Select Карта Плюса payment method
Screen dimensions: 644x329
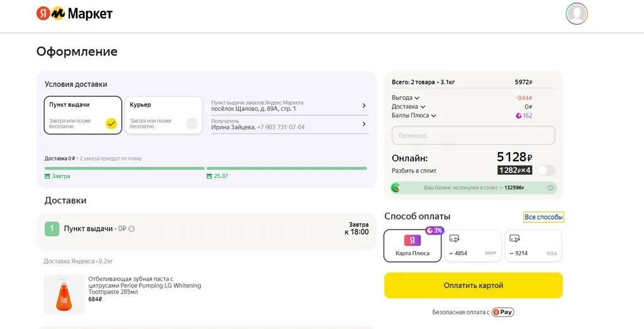pos(413,245)
